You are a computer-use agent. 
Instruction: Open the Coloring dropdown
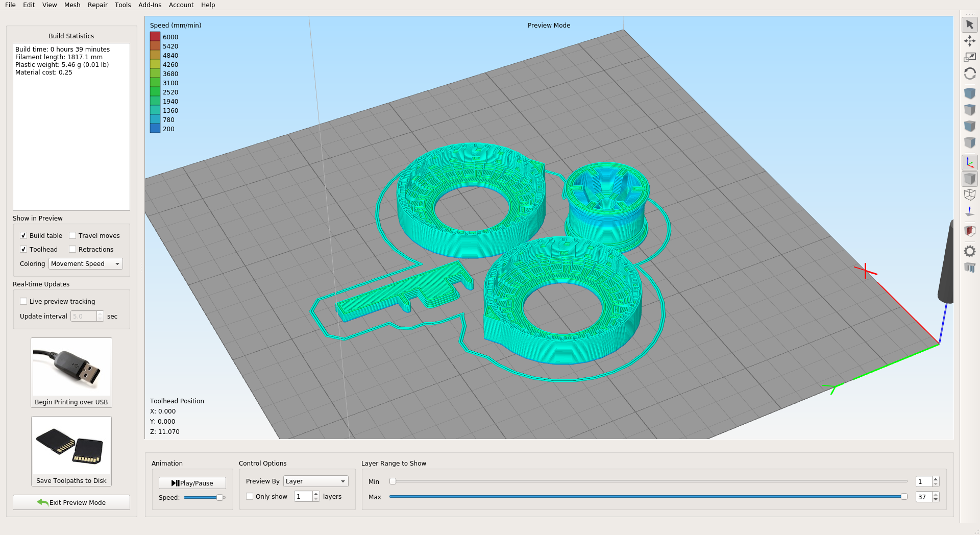click(x=86, y=264)
